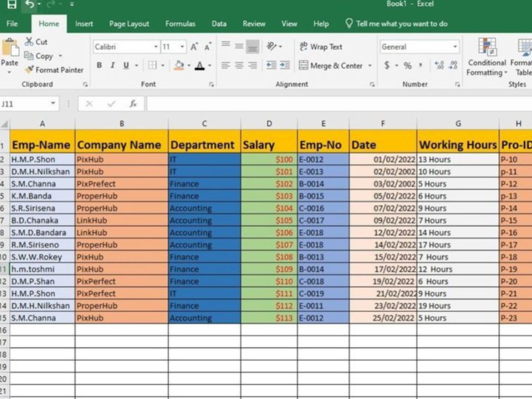Open the Merge & Center dropdown arrow

click(x=370, y=65)
